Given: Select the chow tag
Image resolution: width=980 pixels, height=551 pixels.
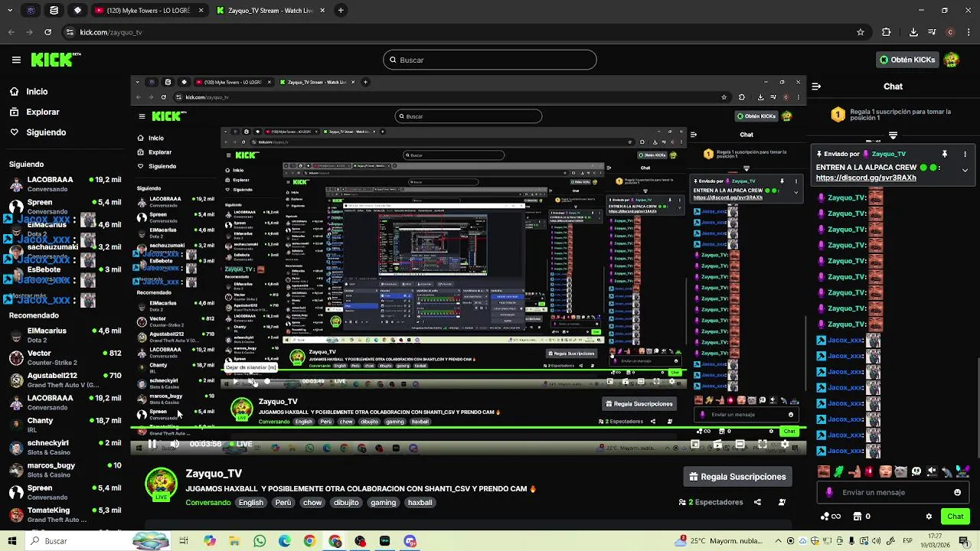Looking at the screenshot, I should (x=312, y=503).
